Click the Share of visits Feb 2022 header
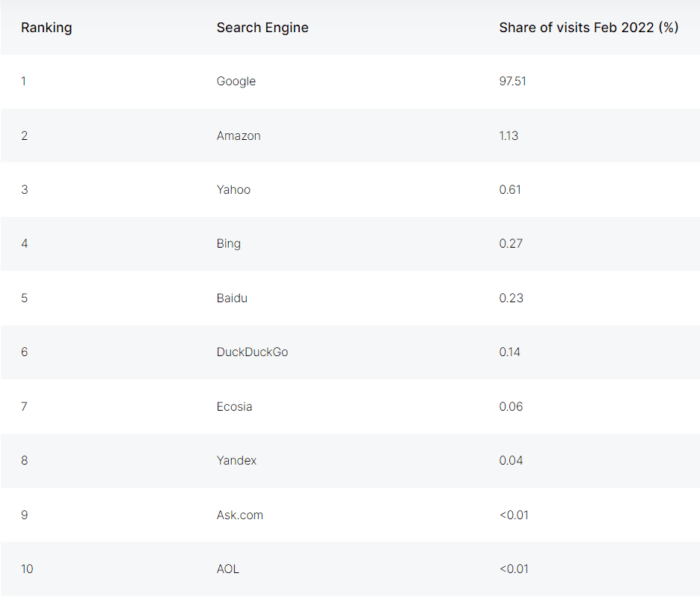Viewport: 700px width, 597px height. (x=589, y=28)
